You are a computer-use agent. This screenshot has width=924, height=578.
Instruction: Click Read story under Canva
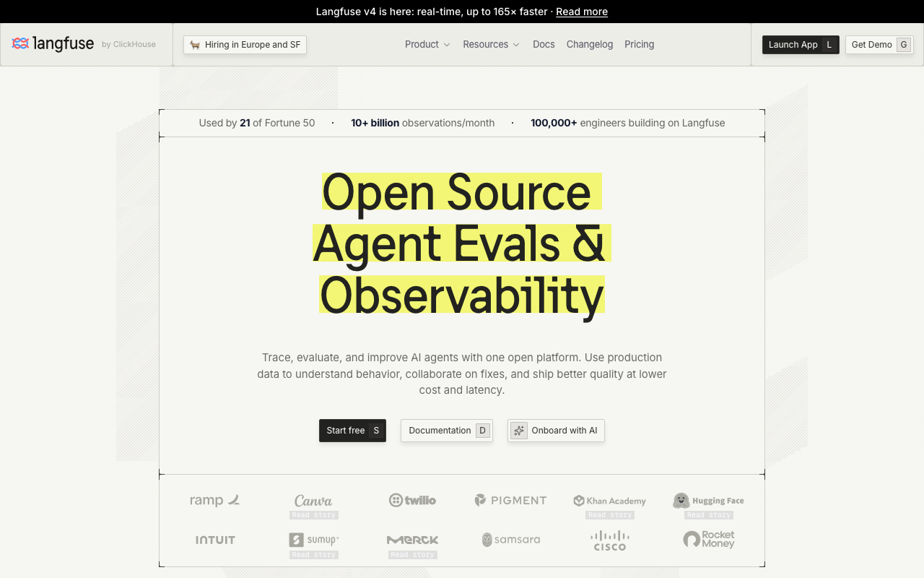pos(313,515)
